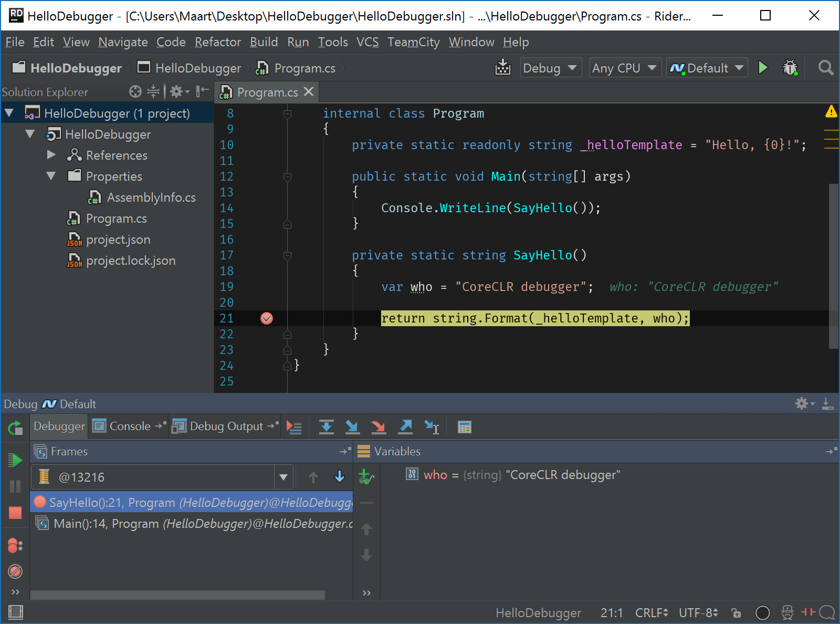Click tool windows quick access icon bottom-left
840x624 pixels.
coord(16,612)
